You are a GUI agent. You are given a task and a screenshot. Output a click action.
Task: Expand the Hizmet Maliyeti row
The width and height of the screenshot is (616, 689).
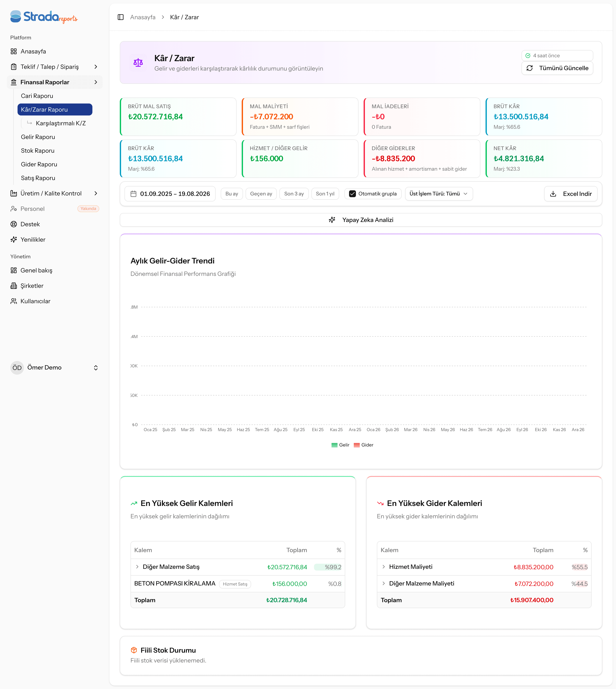pos(384,567)
